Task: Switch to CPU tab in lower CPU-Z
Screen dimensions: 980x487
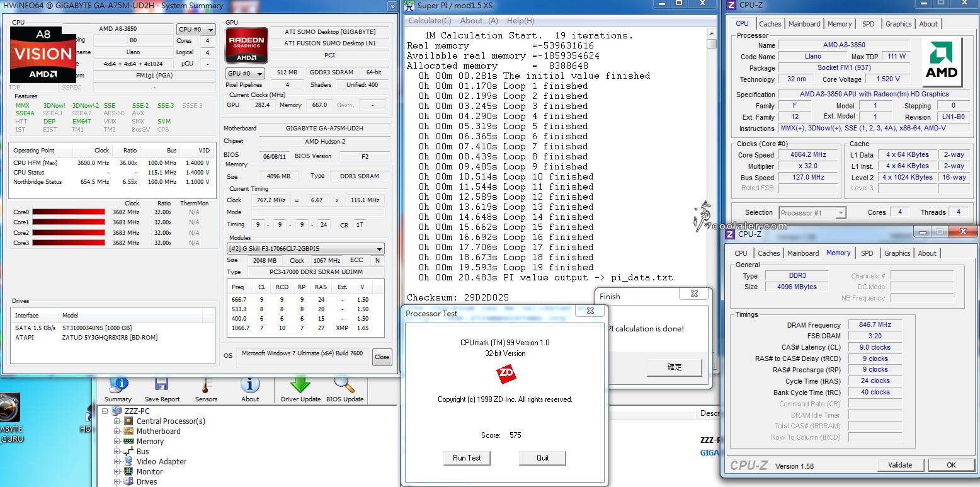Action: pyautogui.click(x=741, y=253)
